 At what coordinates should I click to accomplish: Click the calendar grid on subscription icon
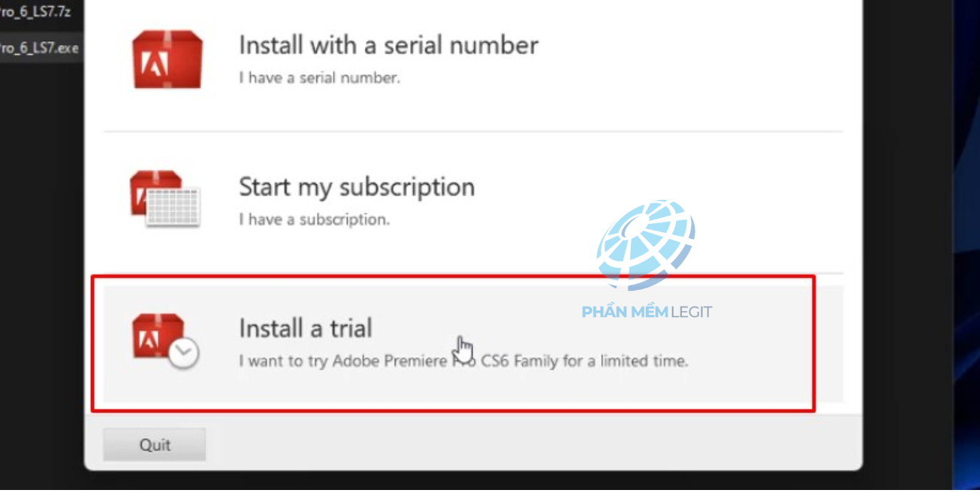173,207
